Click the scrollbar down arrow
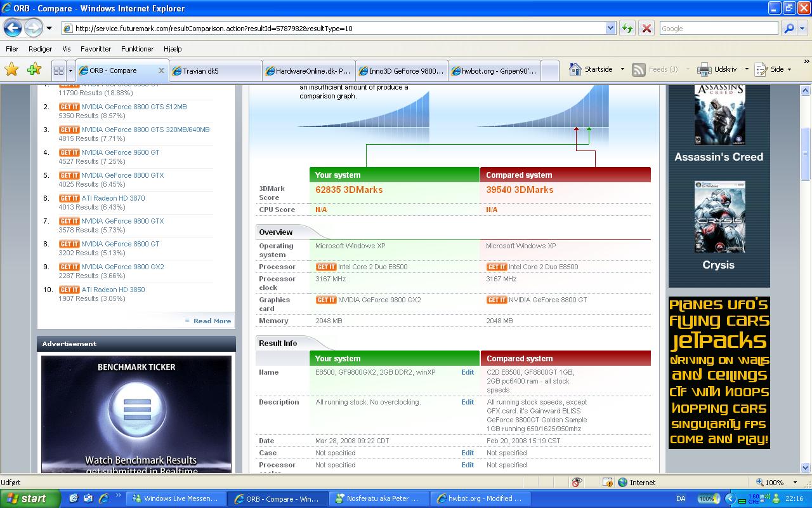This screenshot has width=812, height=508. click(x=806, y=469)
